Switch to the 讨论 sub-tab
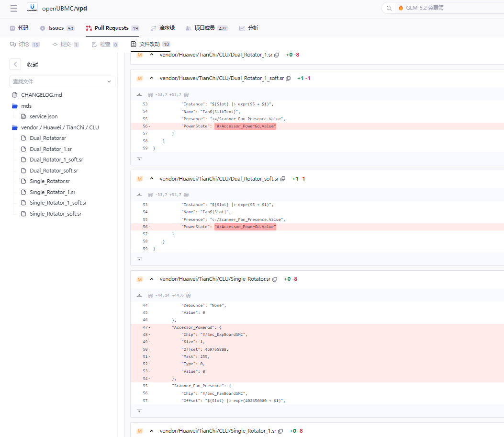 point(24,45)
